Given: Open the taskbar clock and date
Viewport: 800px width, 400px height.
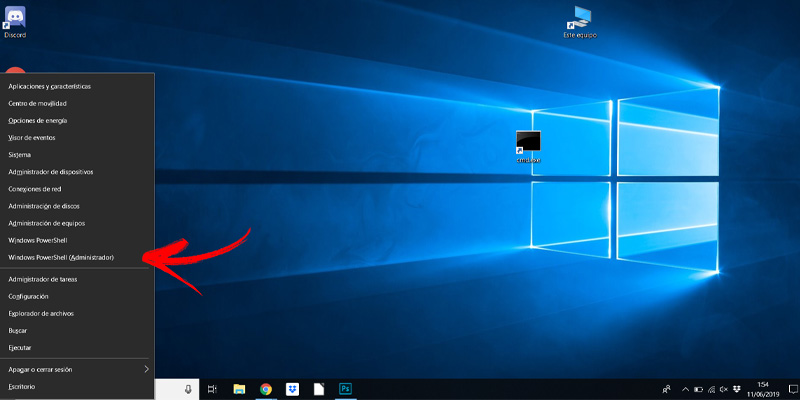Looking at the screenshot, I should pyautogui.click(x=763, y=389).
